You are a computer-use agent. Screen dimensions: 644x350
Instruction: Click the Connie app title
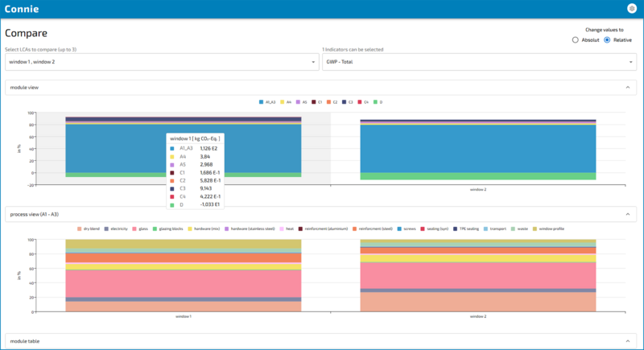pos(26,9)
